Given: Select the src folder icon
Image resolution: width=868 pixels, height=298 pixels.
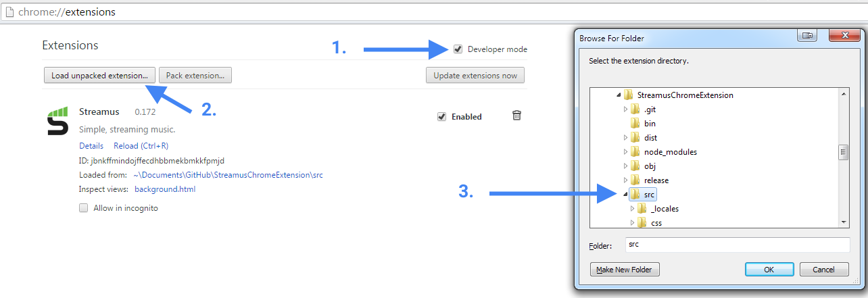Looking at the screenshot, I should (x=635, y=195).
